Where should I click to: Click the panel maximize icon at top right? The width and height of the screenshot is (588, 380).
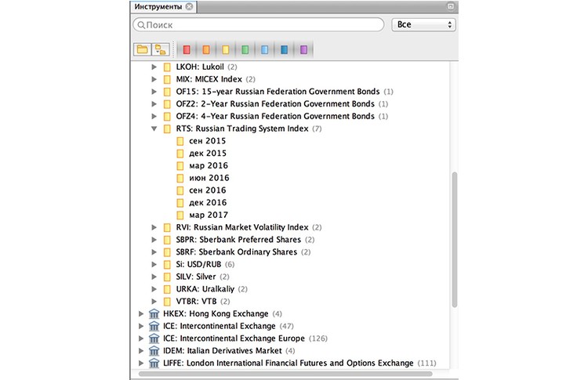[x=451, y=6]
